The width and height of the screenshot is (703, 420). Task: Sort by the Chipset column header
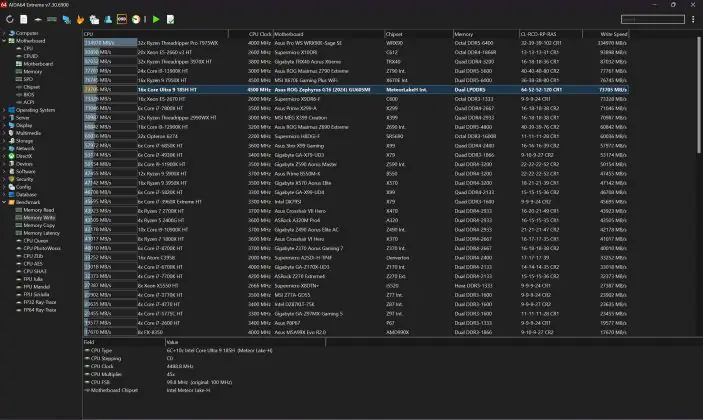coord(419,34)
